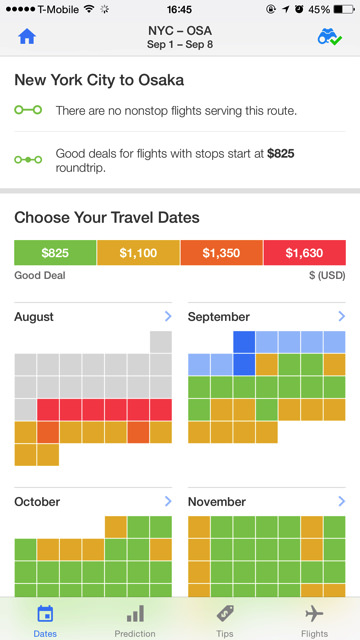The image size is (360, 640).
Task: Expand November with its chevron arrow
Action: click(342, 501)
